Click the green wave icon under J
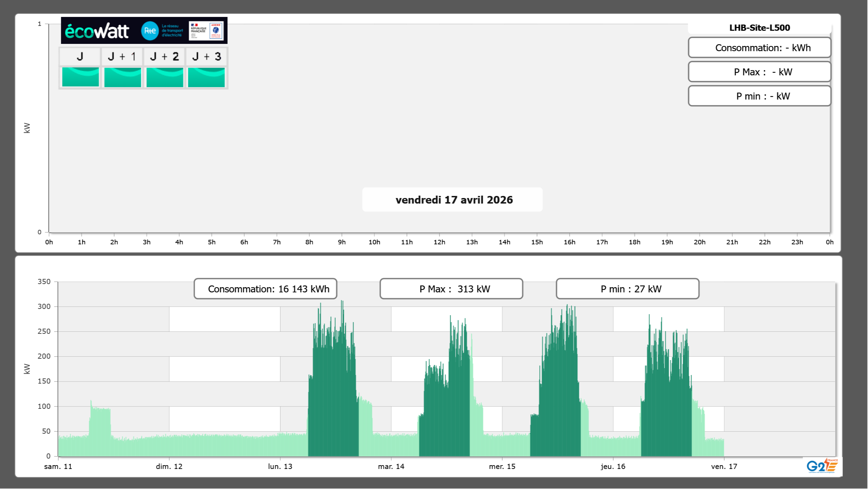The image size is (868, 489). click(80, 77)
